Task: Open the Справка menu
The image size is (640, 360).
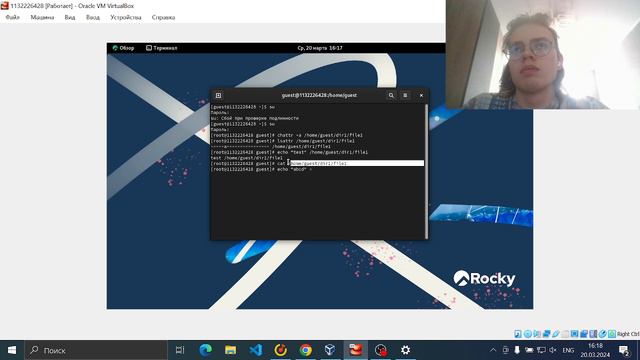Action: point(163,17)
